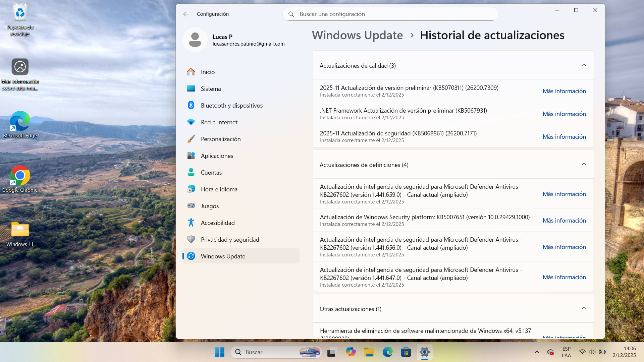
Task: Open Accesibilidad settings
Action: tap(217, 223)
